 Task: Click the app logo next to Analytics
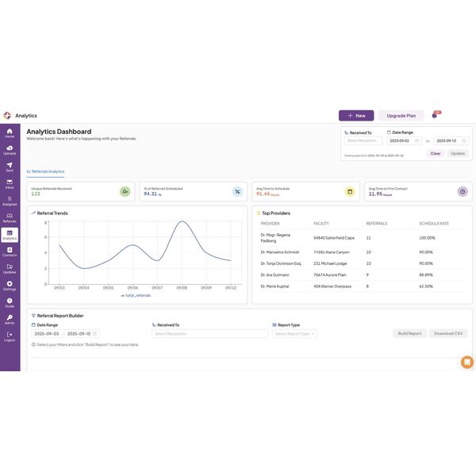(x=7, y=115)
